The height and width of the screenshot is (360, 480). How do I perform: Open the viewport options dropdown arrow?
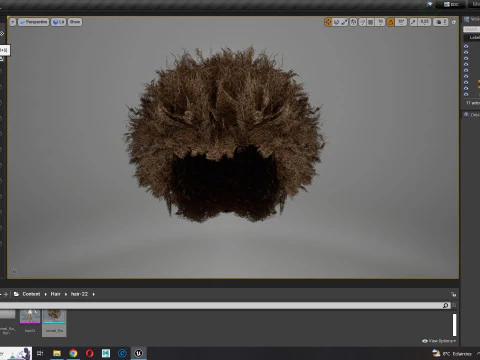click(13, 22)
